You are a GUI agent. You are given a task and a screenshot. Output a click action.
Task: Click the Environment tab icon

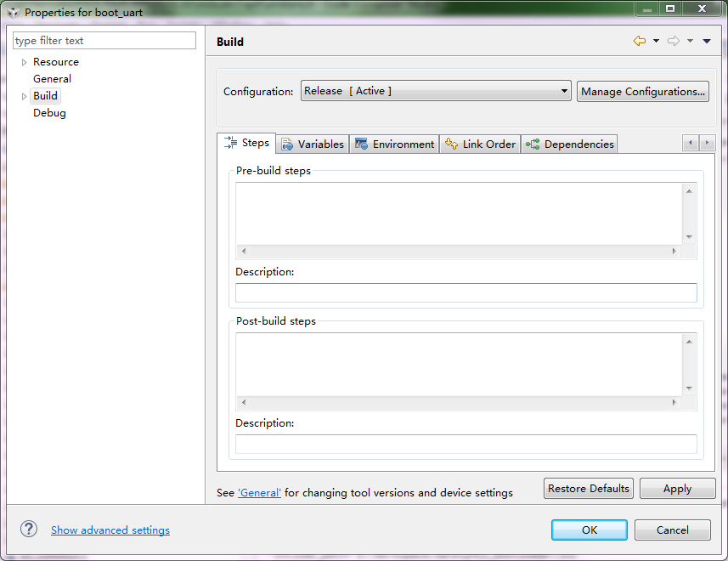tap(361, 144)
